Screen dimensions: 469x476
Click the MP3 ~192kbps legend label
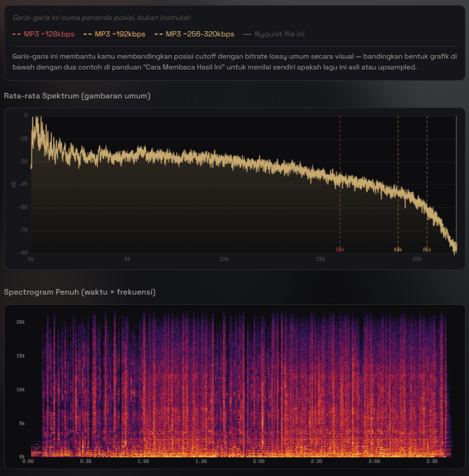tap(120, 34)
